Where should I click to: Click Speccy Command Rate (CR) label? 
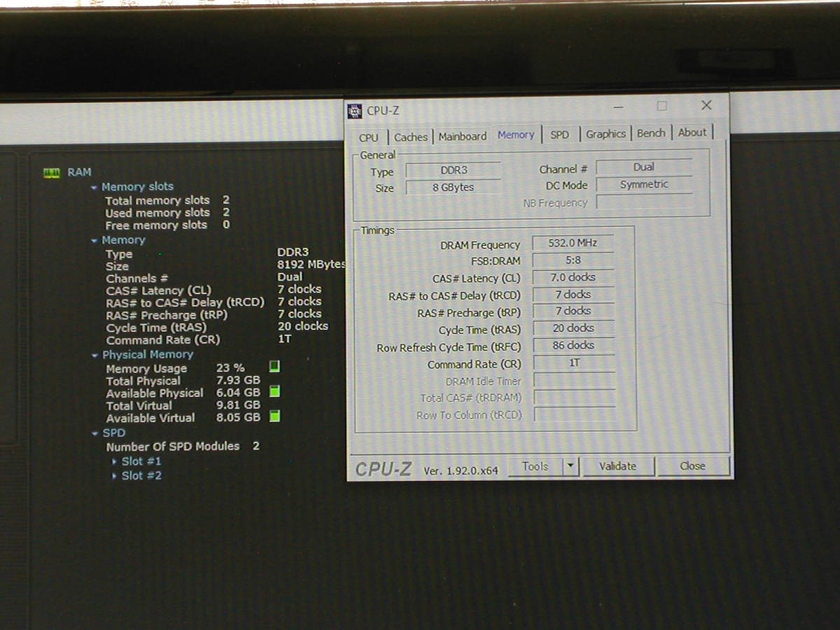[x=163, y=339]
